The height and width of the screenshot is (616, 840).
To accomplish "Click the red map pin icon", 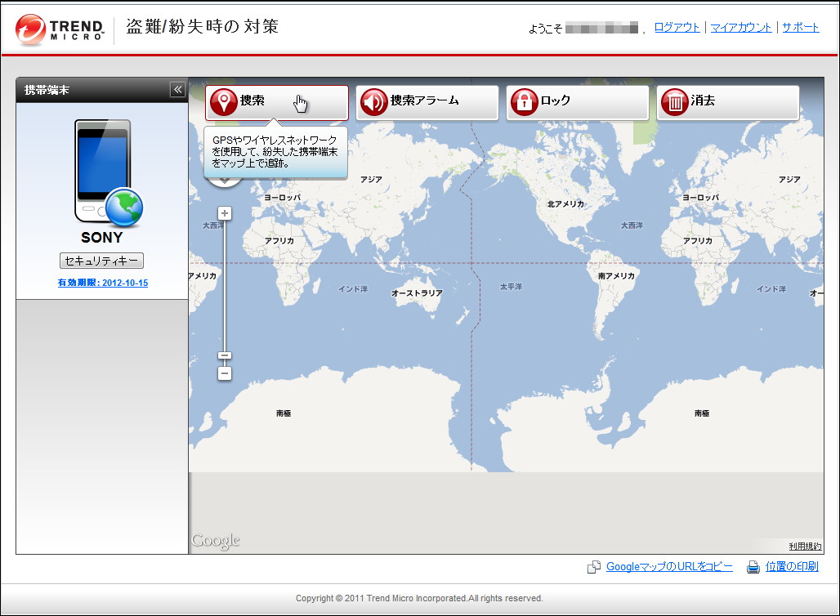I will 223,102.
